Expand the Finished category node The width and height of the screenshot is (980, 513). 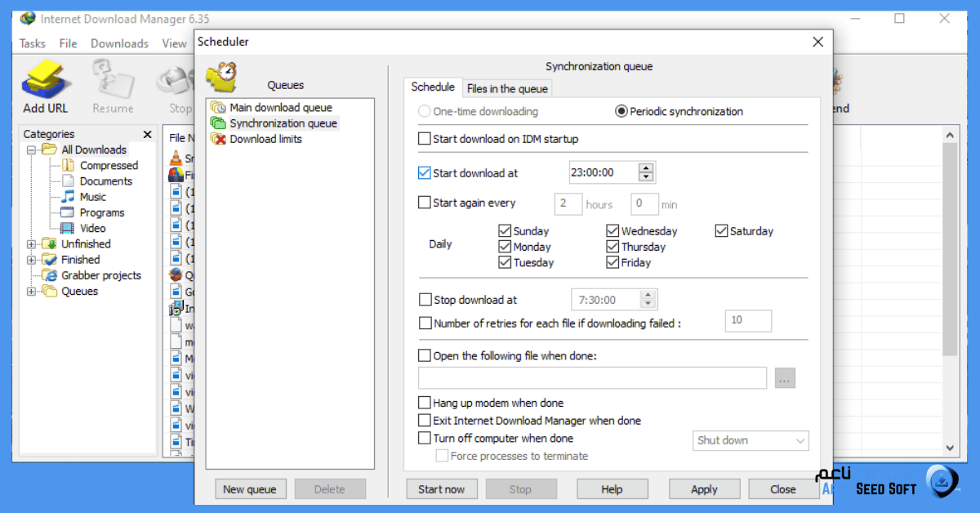click(29, 259)
